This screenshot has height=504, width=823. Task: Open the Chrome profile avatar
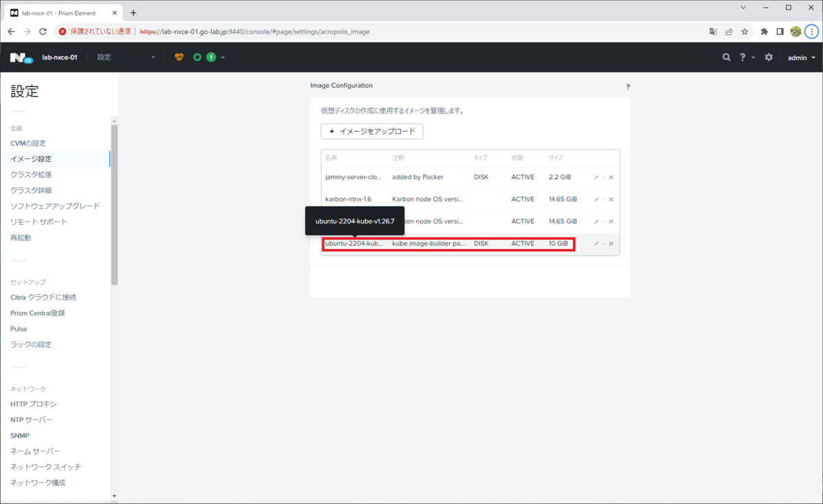[796, 32]
